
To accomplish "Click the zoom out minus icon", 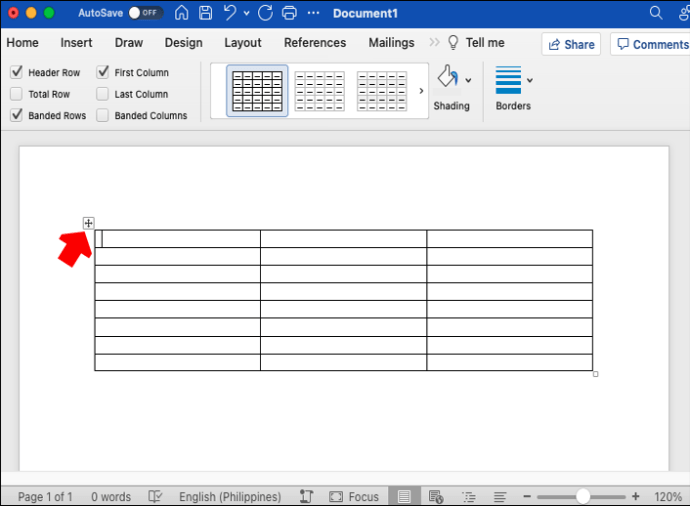I will coord(527,496).
